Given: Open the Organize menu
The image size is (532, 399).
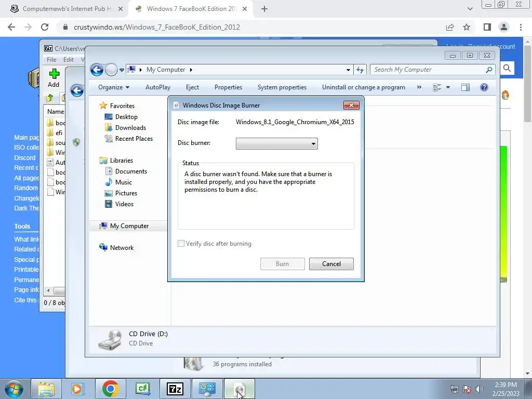Looking at the screenshot, I should click(x=114, y=87).
